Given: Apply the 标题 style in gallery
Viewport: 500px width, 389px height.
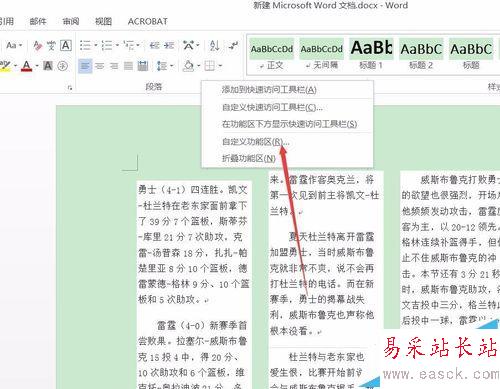Looking at the screenshot, I should [471, 54].
